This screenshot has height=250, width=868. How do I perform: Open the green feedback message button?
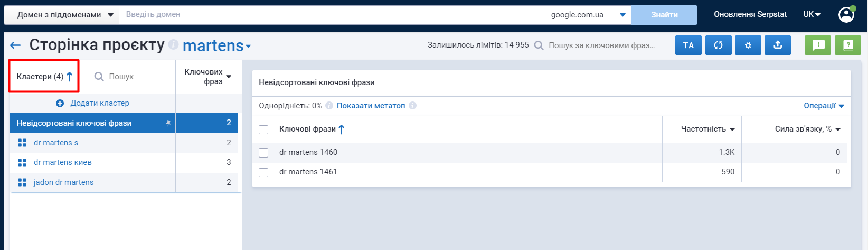click(x=818, y=45)
